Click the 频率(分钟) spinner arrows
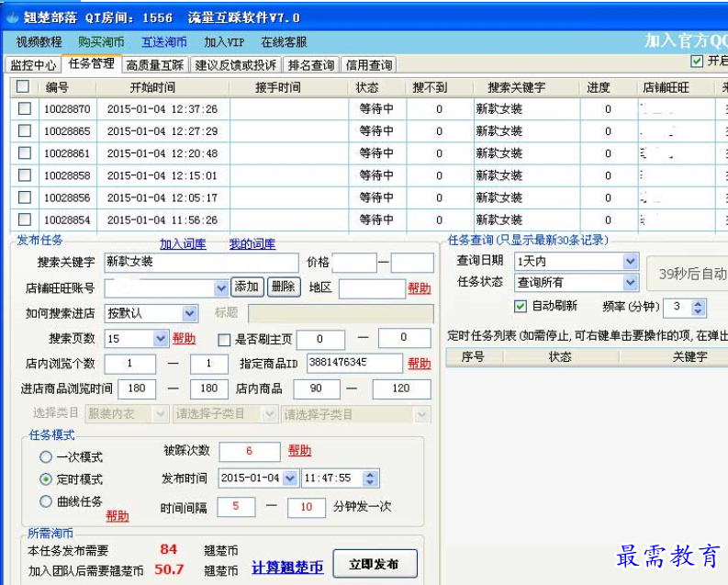728x585 pixels. [699, 308]
